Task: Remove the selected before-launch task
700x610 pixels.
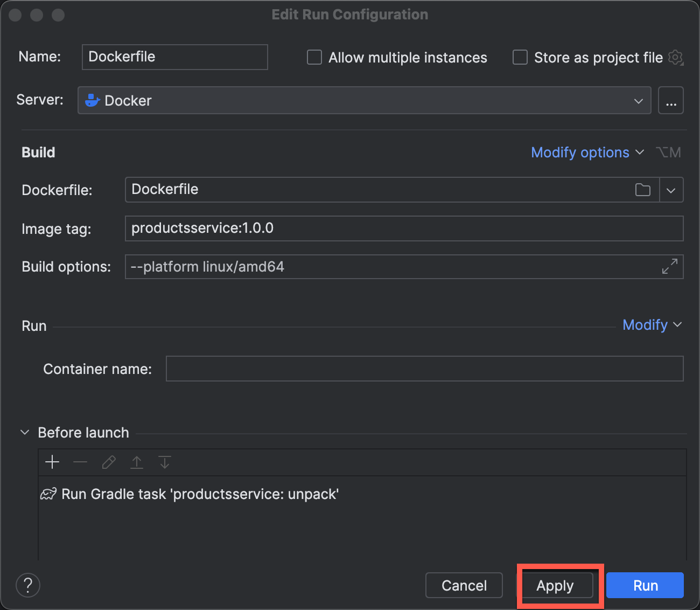Action: (x=80, y=462)
